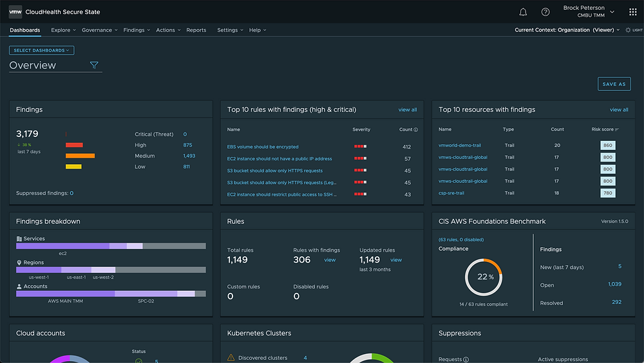This screenshot has width=644, height=363.
Task: Click the SAVE AS button
Action: pos(614,84)
